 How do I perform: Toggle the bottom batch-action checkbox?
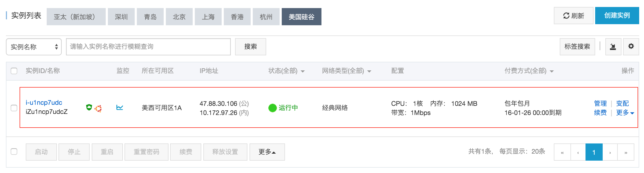(x=14, y=152)
